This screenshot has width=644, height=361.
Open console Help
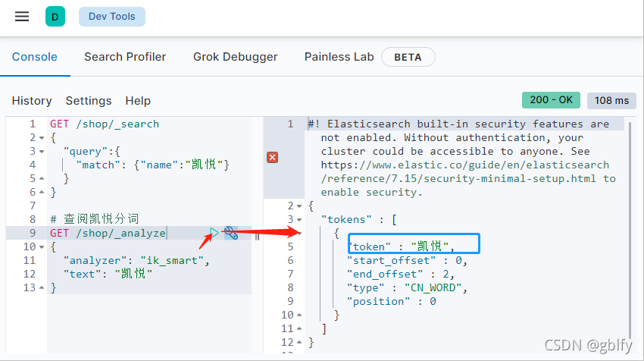click(138, 101)
